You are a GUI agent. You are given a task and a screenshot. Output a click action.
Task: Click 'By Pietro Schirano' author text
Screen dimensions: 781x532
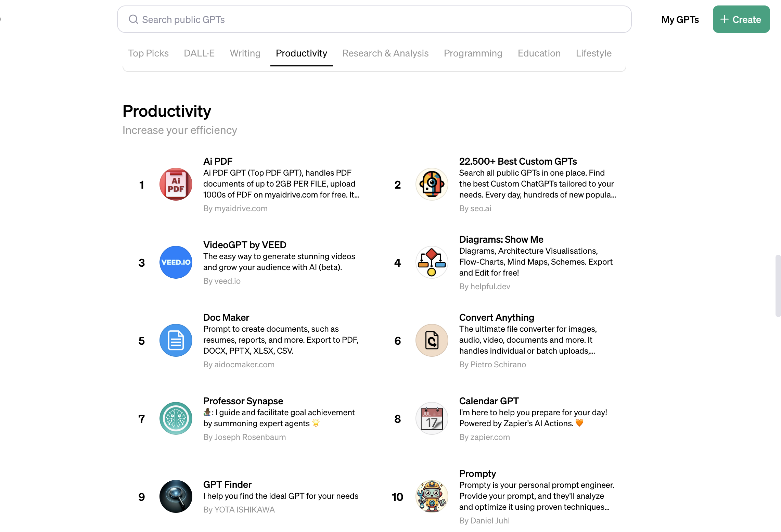(x=492, y=365)
